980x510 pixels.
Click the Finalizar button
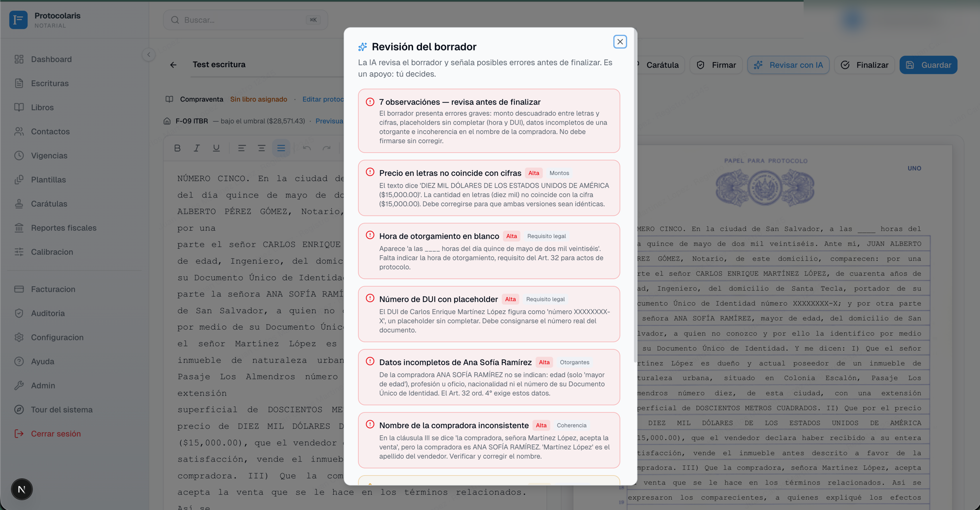point(865,65)
